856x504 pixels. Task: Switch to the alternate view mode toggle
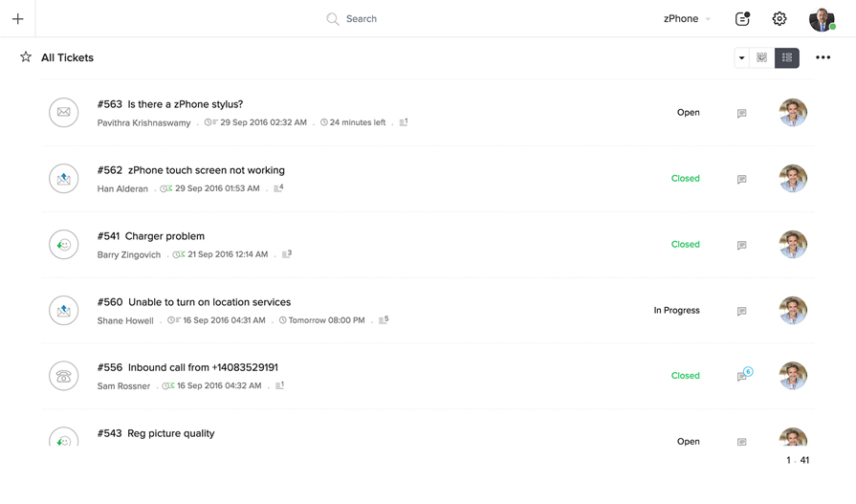click(x=762, y=57)
